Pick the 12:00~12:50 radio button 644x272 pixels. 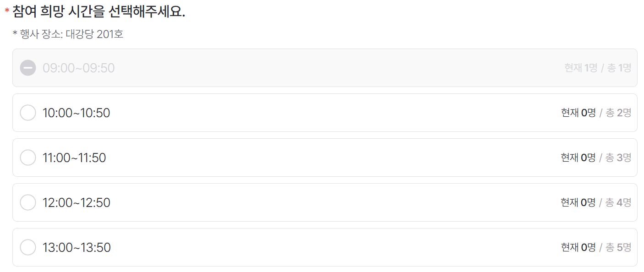pos(28,202)
